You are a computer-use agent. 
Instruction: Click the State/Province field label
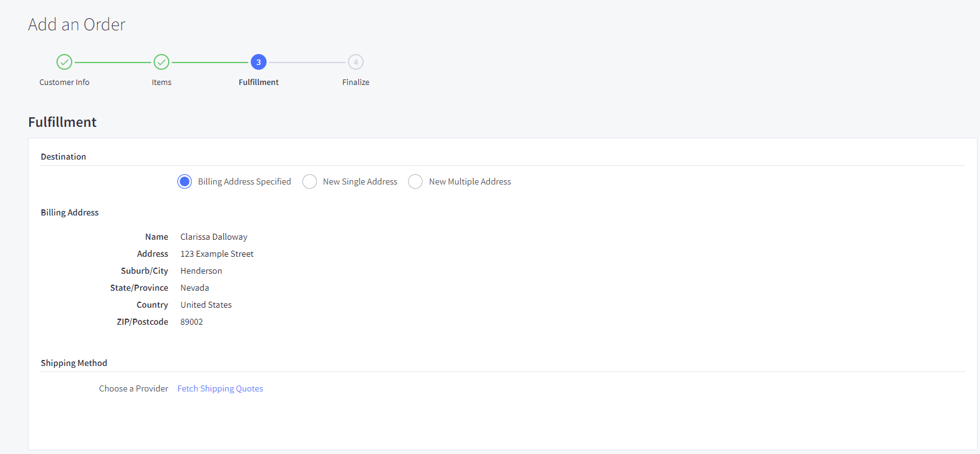click(x=139, y=288)
